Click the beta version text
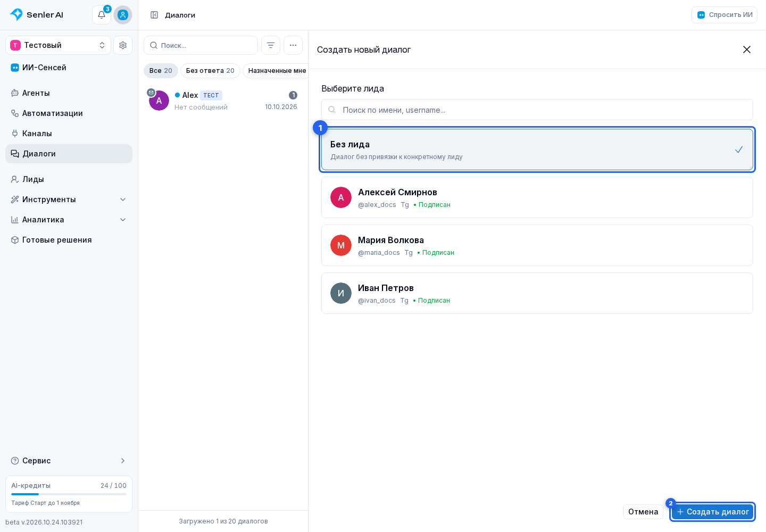Image resolution: width=766 pixels, height=532 pixels. [x=44, y=522]
